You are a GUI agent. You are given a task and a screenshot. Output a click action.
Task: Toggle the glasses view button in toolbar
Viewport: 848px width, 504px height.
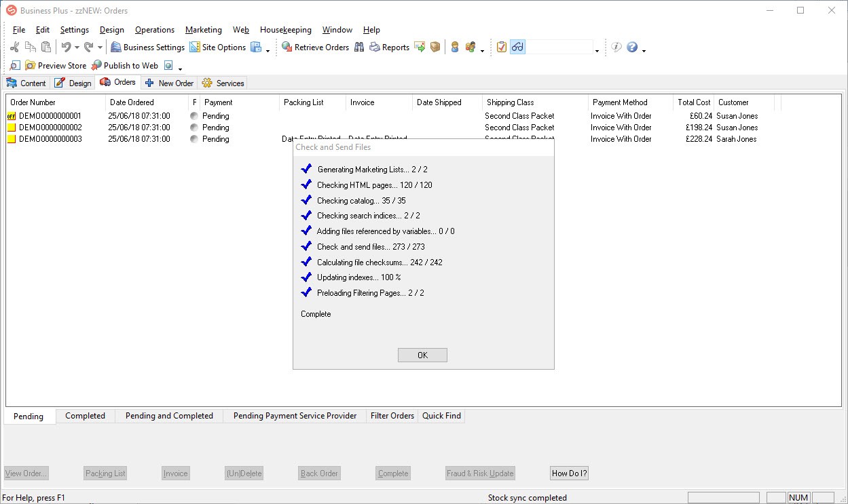[518, 47]
